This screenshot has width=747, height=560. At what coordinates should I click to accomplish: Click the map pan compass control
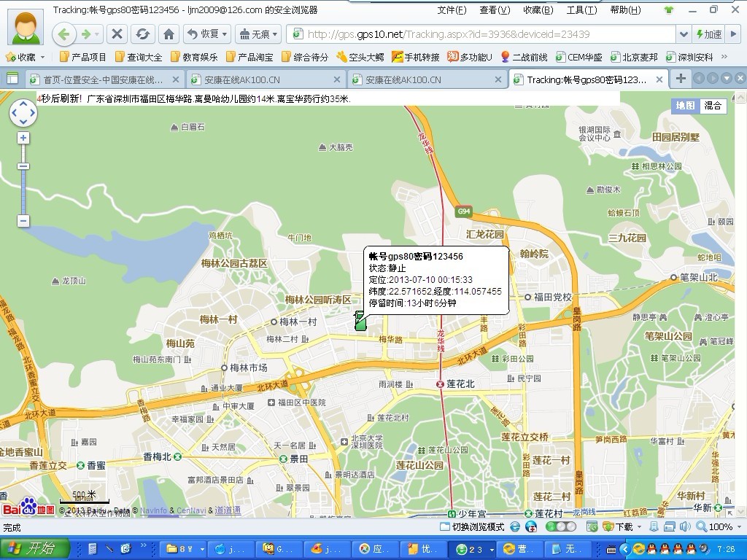tap(23, 113)
